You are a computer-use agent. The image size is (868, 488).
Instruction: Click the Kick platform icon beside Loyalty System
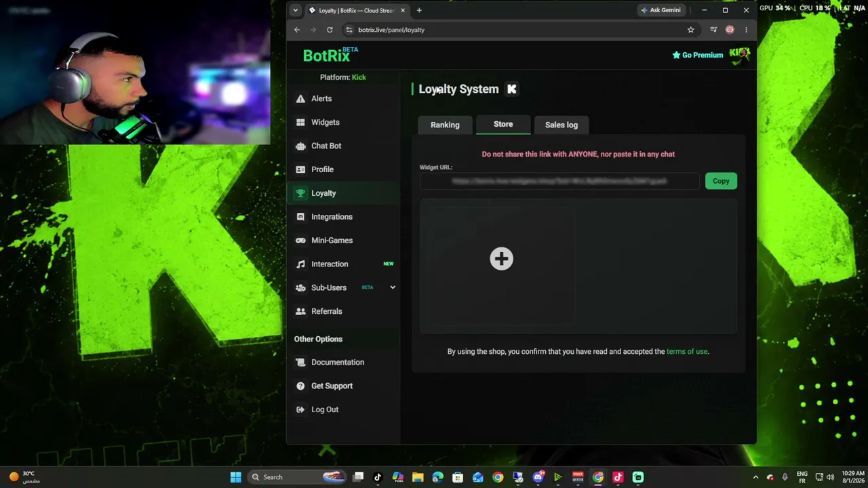tap(512, 89)
